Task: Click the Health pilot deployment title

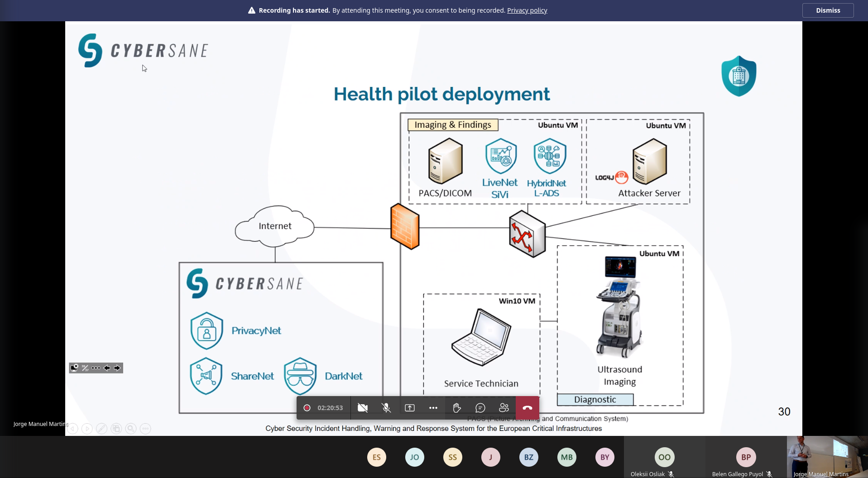Action: click(441, 94)
